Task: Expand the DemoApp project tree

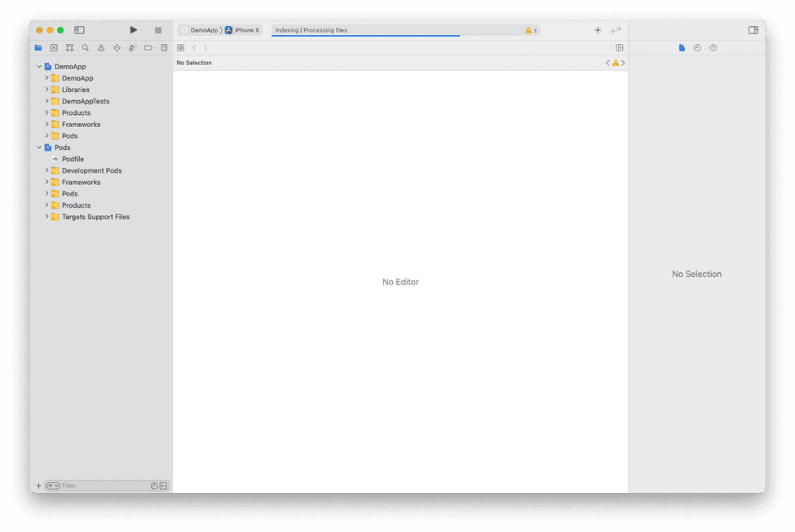Action: click(38, 66)
